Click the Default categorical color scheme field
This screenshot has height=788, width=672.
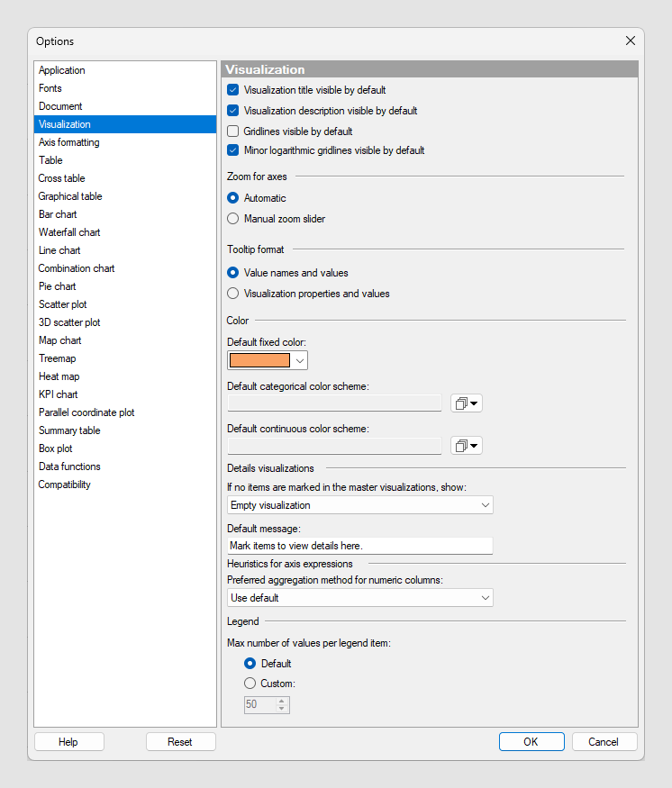coord(335,403)
